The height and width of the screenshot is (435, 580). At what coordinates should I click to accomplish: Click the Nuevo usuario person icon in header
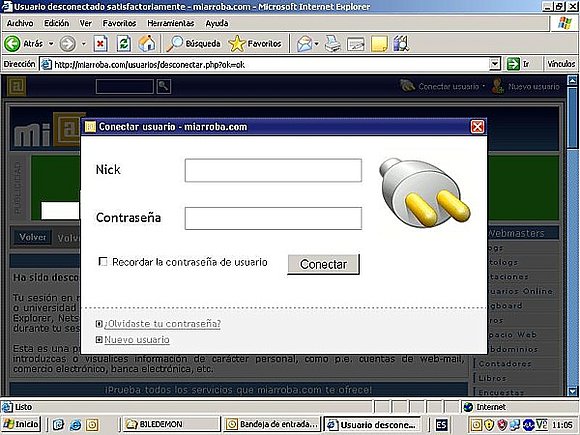coord(498,86)
